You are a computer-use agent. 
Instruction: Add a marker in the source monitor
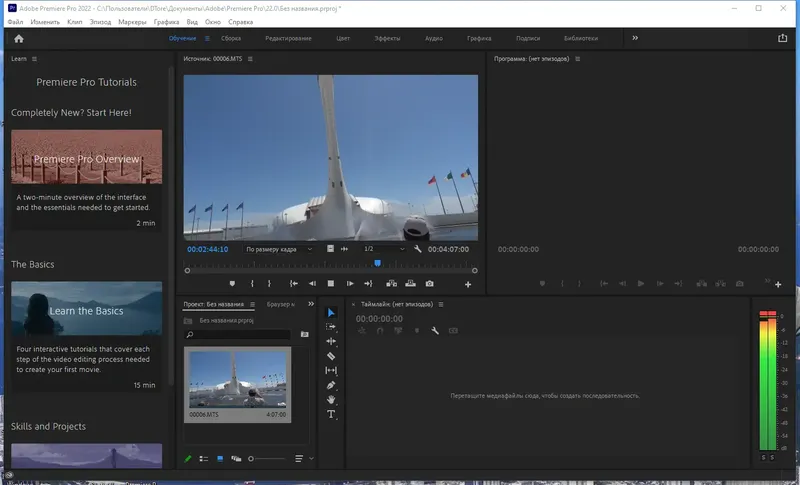pos(232,284)
